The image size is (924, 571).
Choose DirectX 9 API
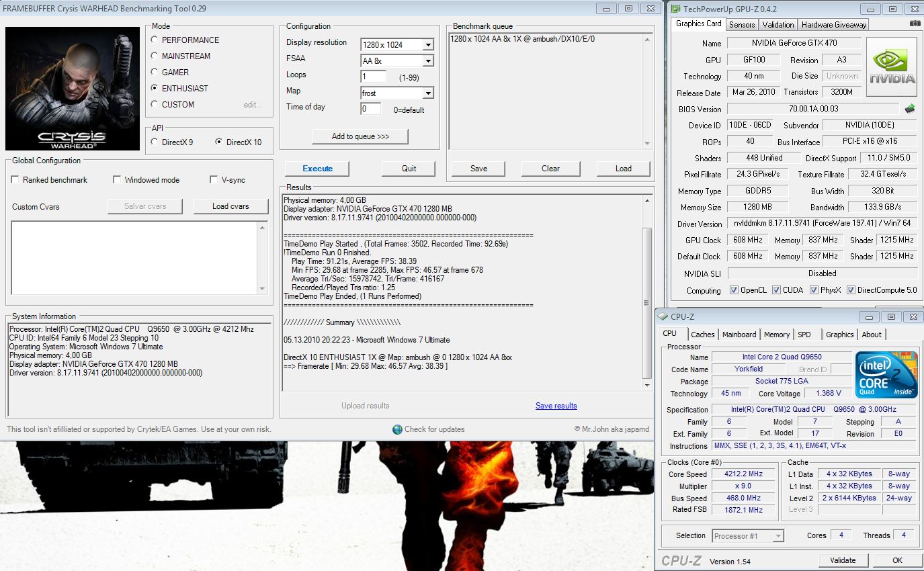point(155,142)
